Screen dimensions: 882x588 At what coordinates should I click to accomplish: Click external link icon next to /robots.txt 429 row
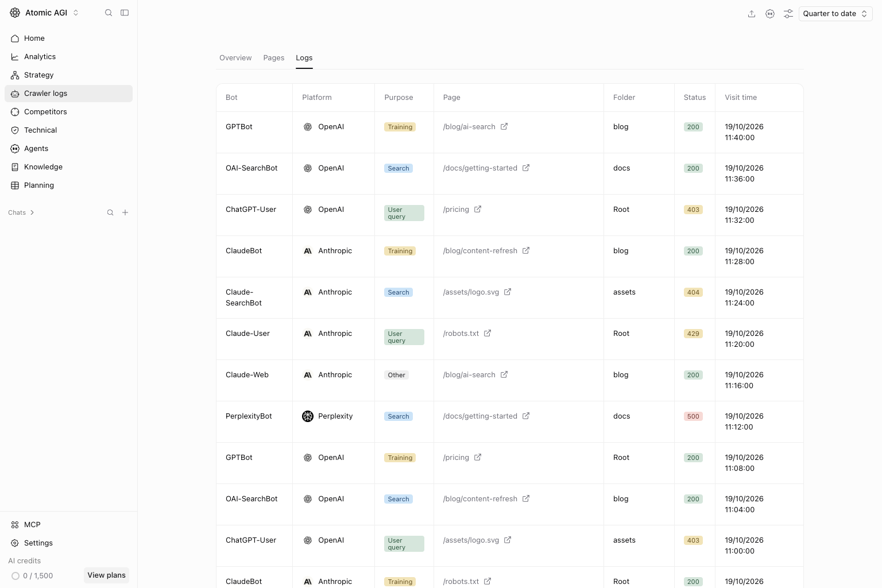pos(488,333)
